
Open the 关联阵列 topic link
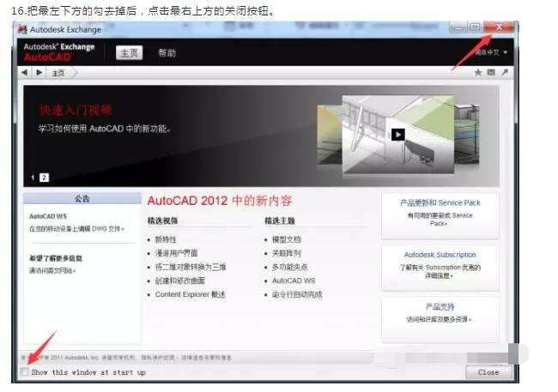tap(287, 253)
